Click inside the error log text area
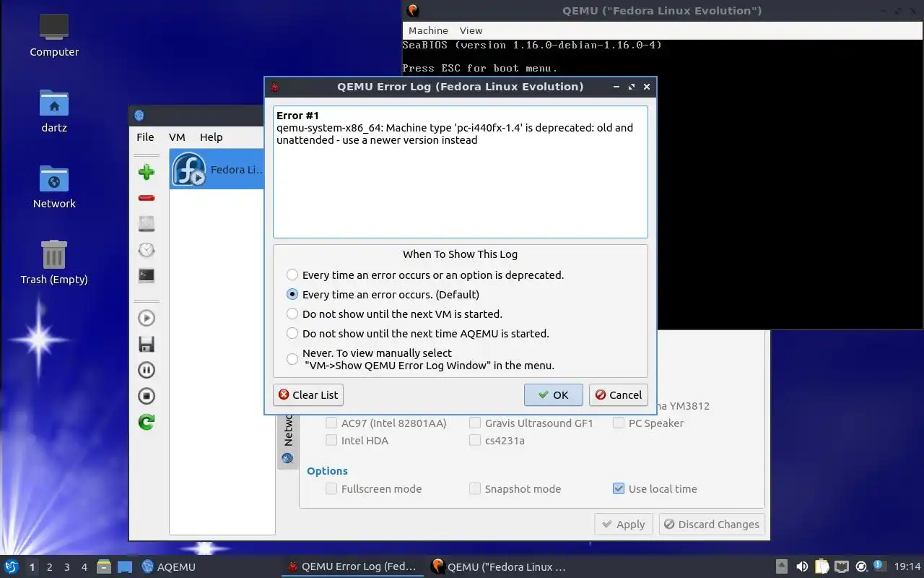924x578 pixels. coord(461,172)
